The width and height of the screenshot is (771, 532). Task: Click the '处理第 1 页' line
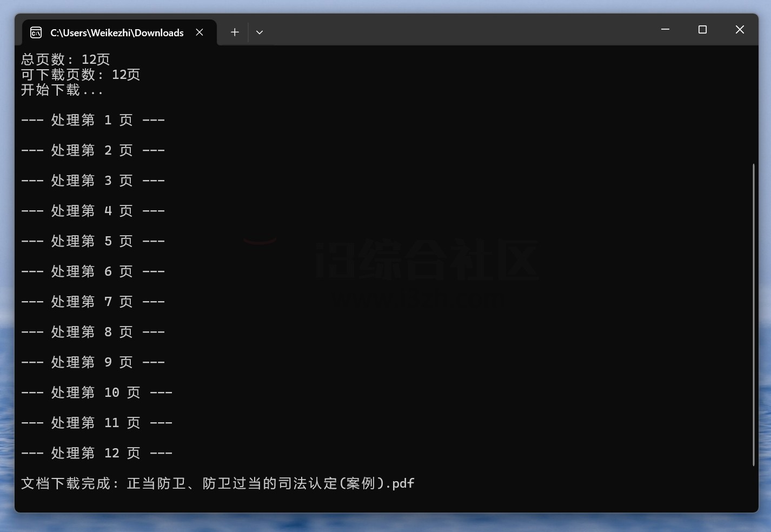pyautogui.click(x=93, y=120)
